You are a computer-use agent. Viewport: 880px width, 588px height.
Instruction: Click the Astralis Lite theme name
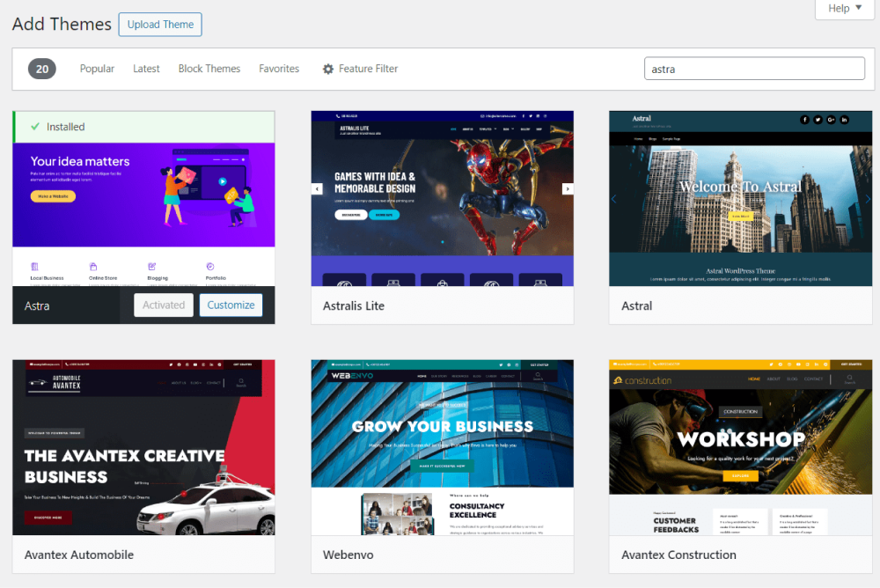pyautogui.click(x=354, y=306)
